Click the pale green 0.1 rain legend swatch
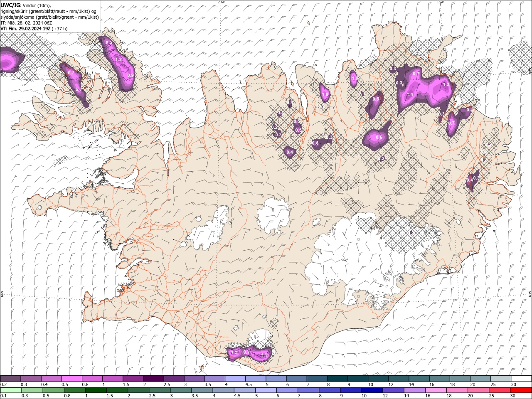The width and height of the screenshot is (532, 399). [10, 390]
